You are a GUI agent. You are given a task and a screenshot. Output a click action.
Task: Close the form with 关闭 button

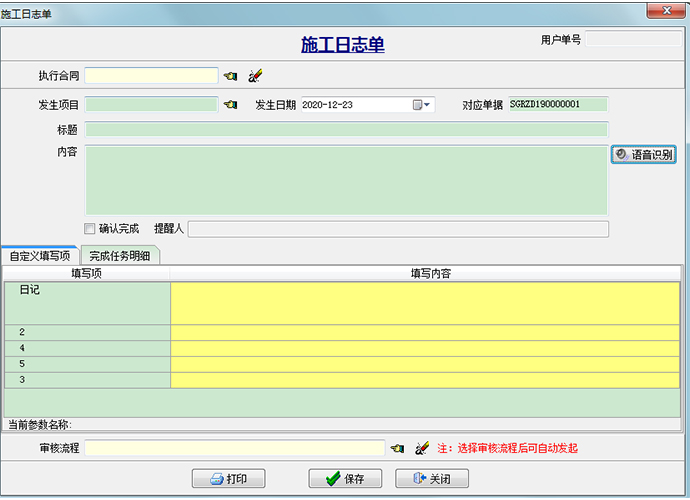[431, 479]
